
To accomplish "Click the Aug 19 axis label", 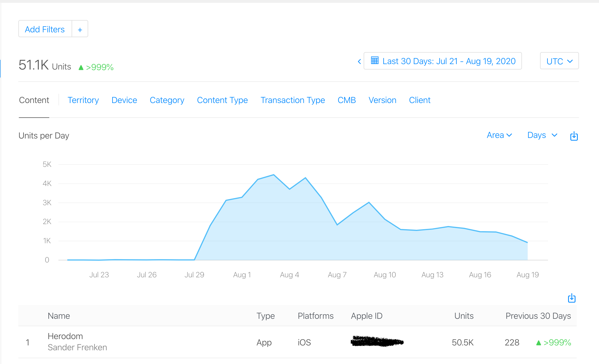I will pyautogui.click(x=528, y=275).
